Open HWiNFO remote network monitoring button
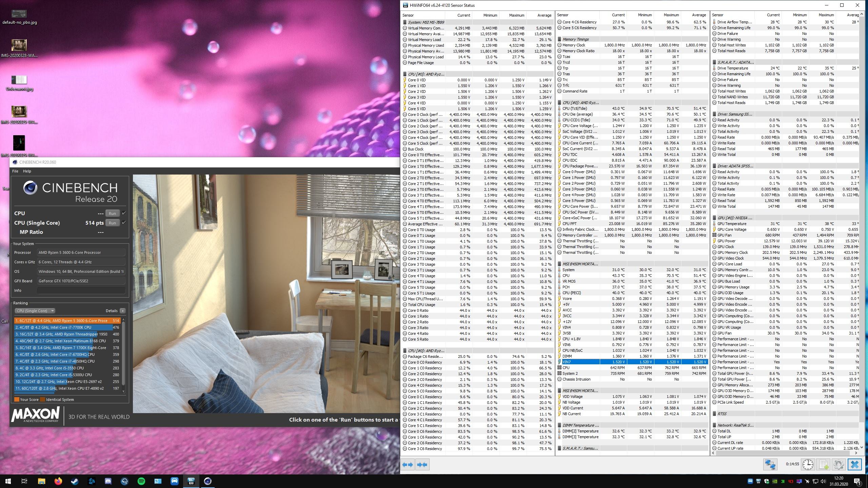Viewport: 868px width, 488px height. [770, 464]
